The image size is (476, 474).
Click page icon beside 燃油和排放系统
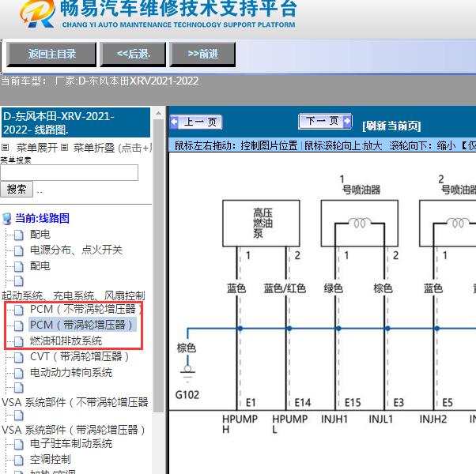point(19,342)
